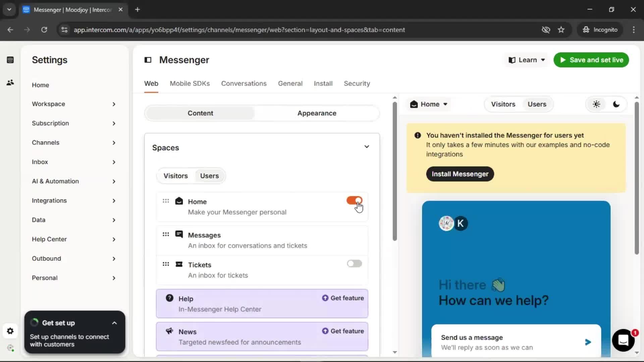Click the tracking protection eye icon

pos(546,30)
